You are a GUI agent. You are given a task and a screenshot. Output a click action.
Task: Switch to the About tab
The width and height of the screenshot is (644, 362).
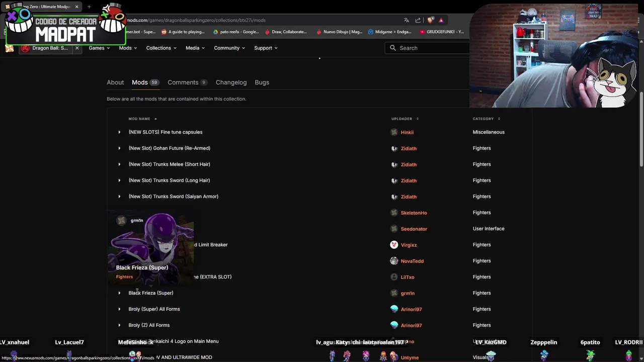115,82
